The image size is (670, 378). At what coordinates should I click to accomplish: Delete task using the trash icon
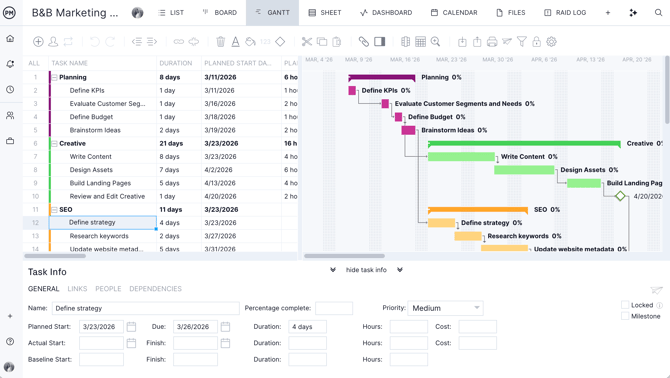click(x=220, y=41)
